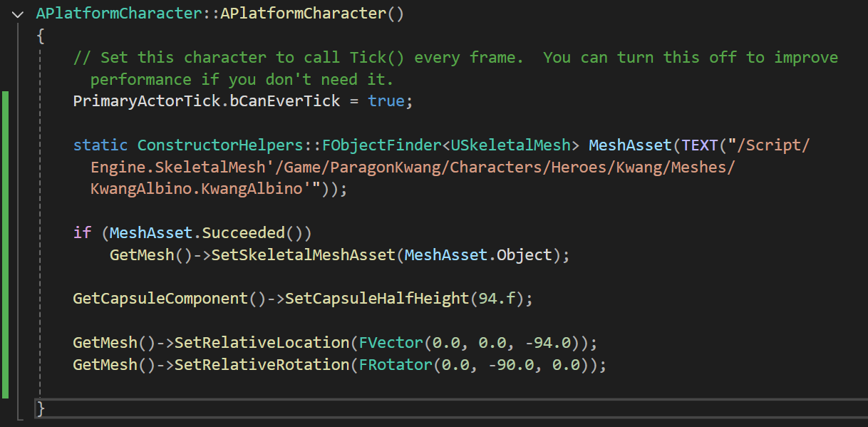Click the SetRelativeRotation method name
This screenshot has width=868, height=427.
click(x=262, y=365)
